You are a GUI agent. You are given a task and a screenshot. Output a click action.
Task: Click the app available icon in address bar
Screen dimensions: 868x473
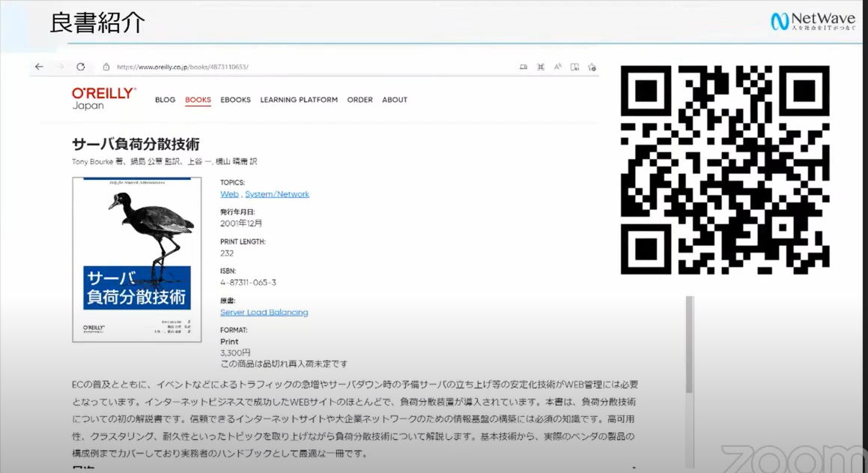[523, 67]
